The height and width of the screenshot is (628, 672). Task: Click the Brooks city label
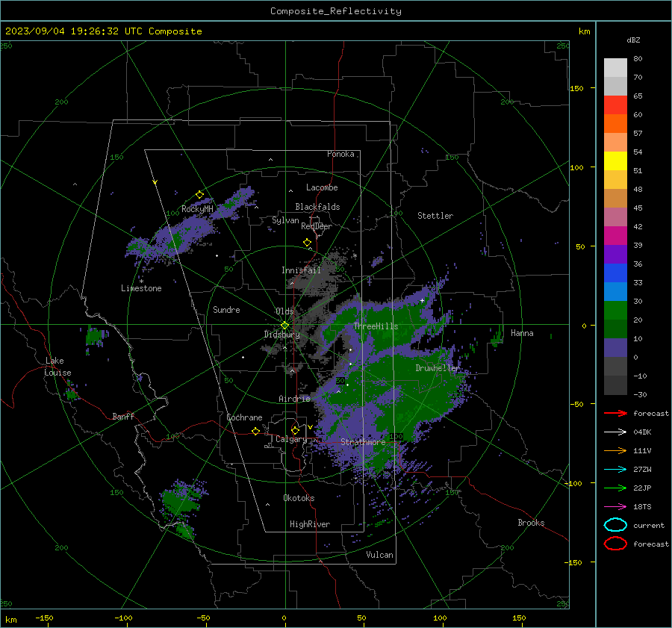coord(531,523)
